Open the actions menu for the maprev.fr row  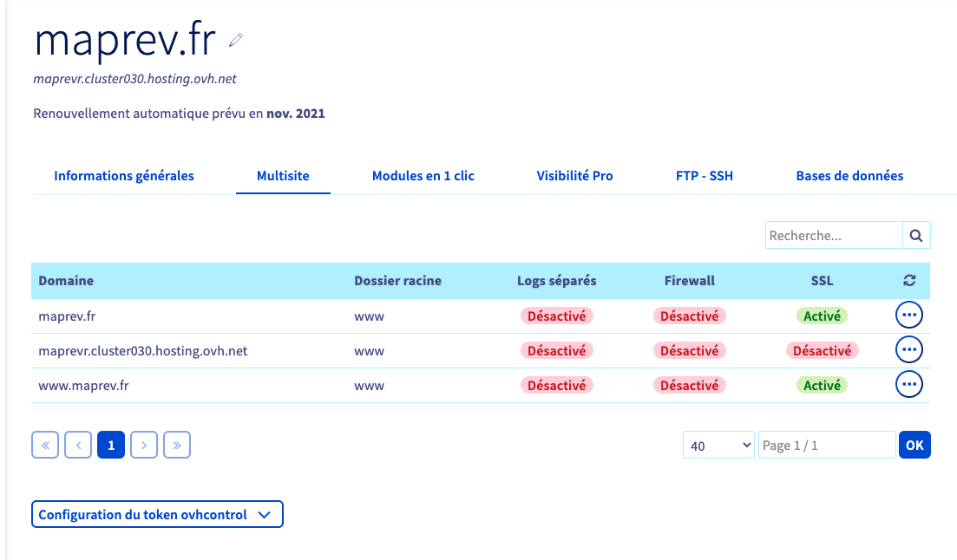point(908,316)
